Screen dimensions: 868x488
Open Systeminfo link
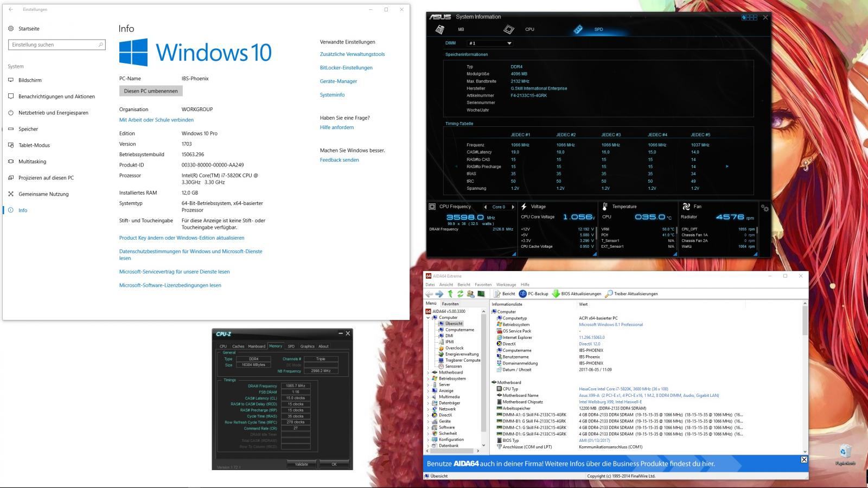pyautogui.click(x=332, y=95)
